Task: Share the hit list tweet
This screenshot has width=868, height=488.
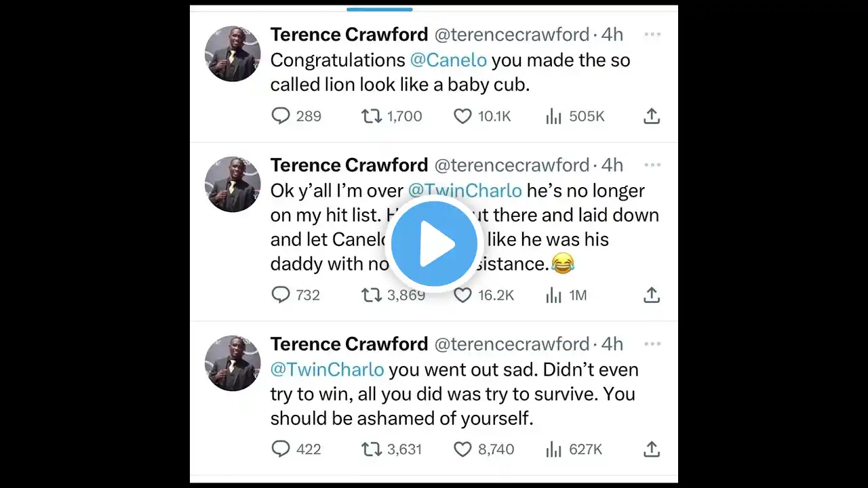Action: click(x=651, y=295)
